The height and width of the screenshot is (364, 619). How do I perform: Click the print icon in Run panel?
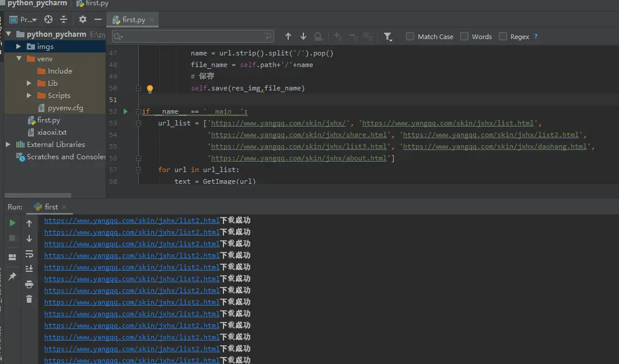coord(29,284)
